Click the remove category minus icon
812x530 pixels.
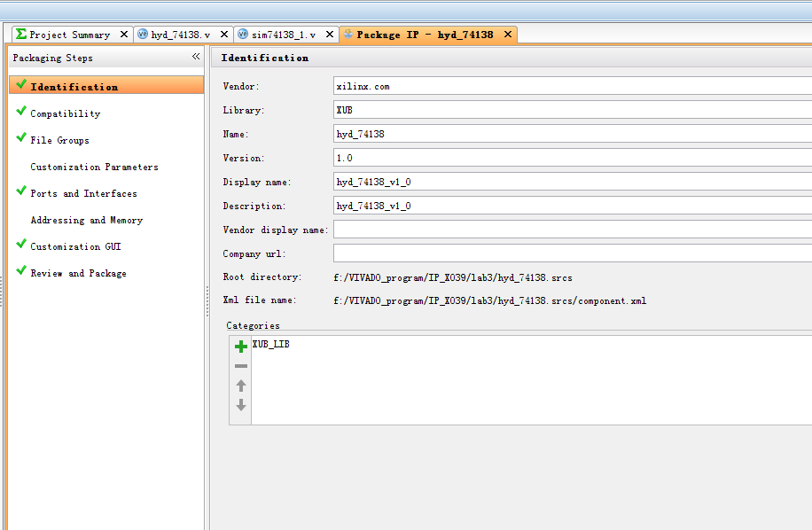(x=240, y=366)
